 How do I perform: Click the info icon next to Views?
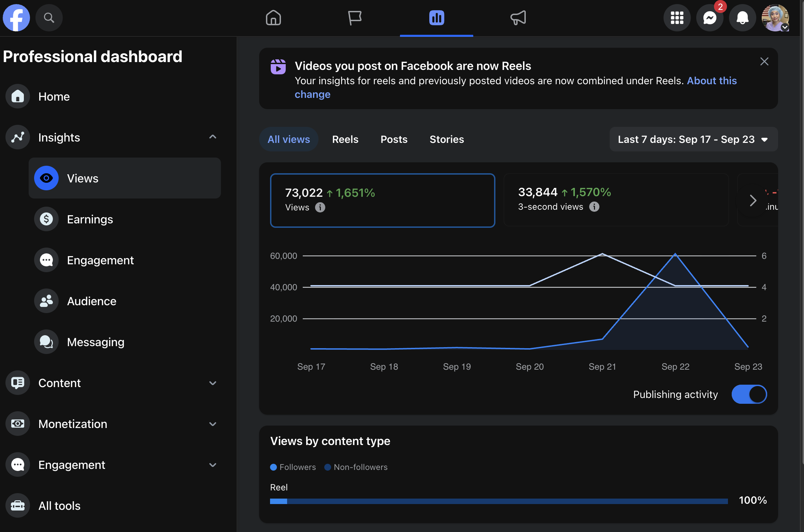coord(320,207)
